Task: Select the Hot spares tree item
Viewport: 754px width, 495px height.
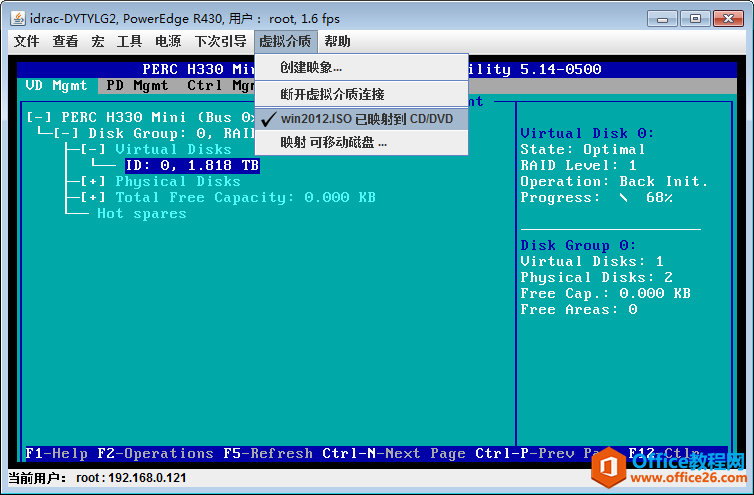Action: 141,214
